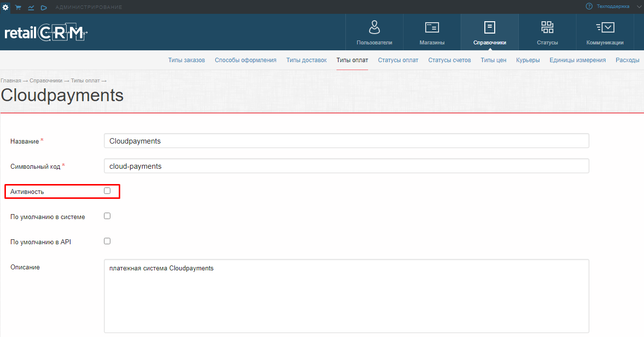
Task: Enable the Активность checkbox
Action: point(107,190)
